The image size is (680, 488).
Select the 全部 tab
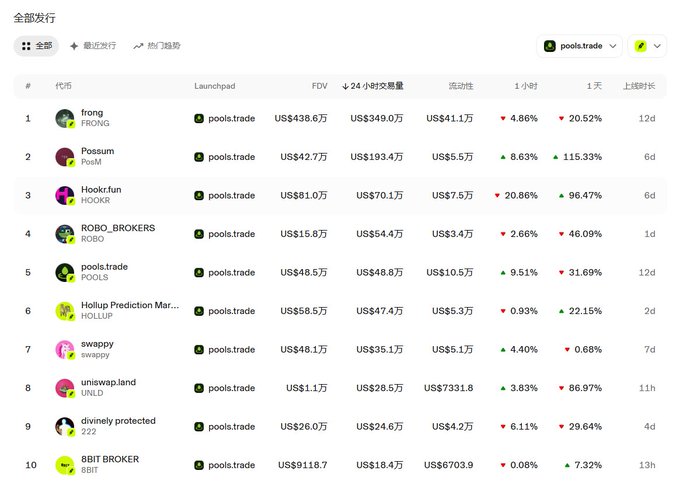(x=36, y=46)
